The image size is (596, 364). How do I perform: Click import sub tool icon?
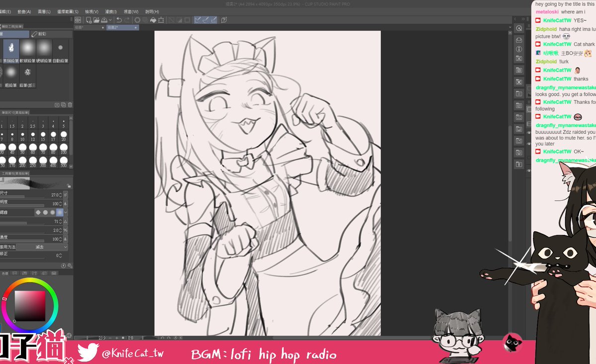point(57,105)
